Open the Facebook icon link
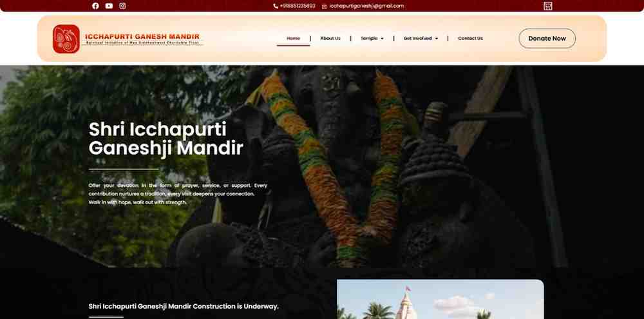 click(x=95, y=6)
